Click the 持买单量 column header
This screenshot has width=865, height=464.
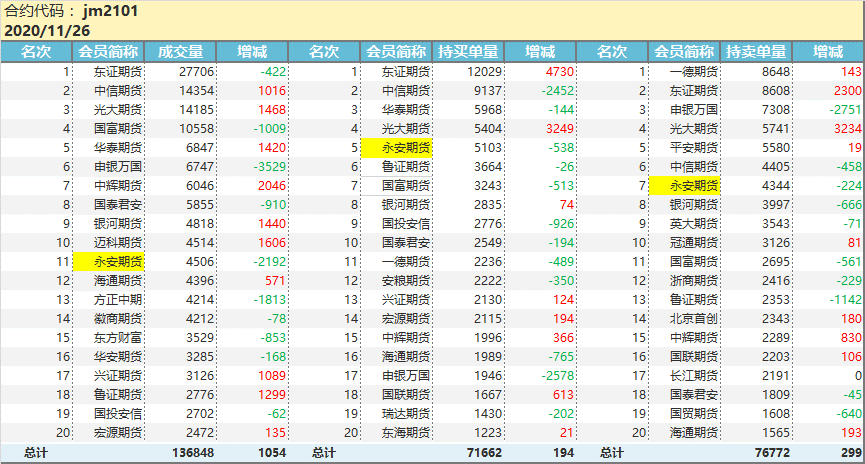pyautogui.click(x=468, y=52)
